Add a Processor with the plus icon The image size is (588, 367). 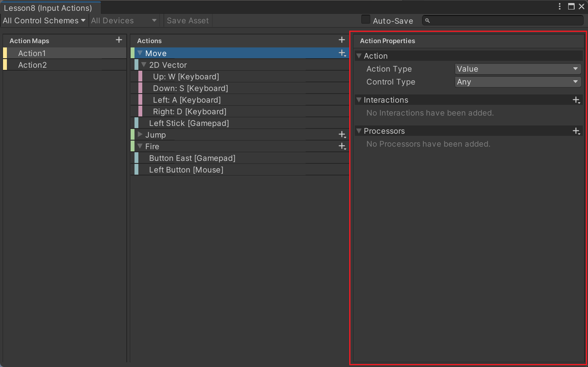[577, 131]
